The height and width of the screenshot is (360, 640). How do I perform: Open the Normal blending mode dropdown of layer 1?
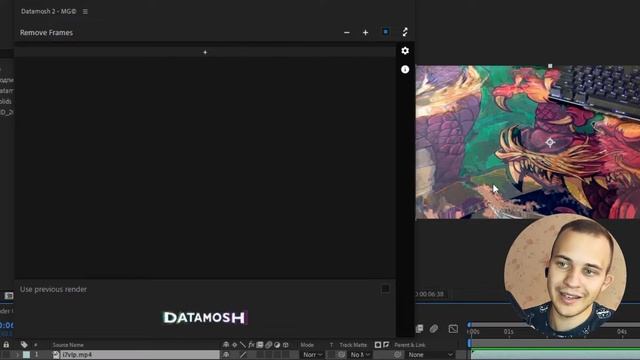[313, 355]
